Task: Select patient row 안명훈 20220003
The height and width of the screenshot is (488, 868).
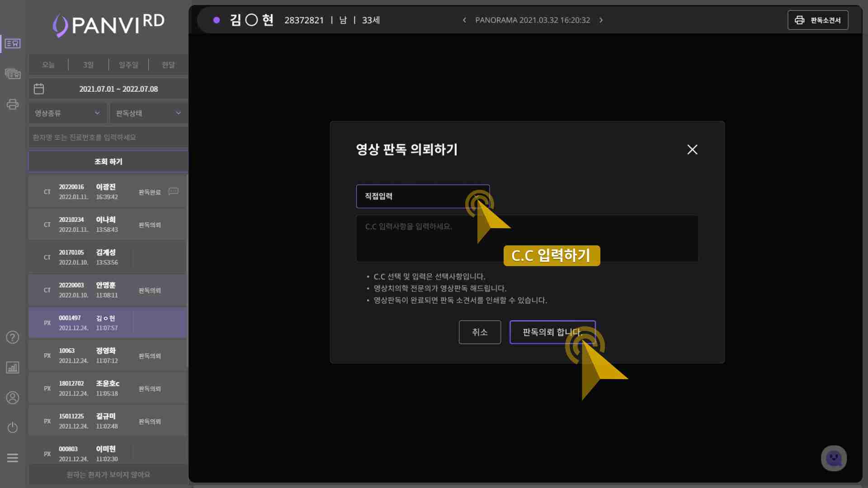Action: click(x=108, y=290)
